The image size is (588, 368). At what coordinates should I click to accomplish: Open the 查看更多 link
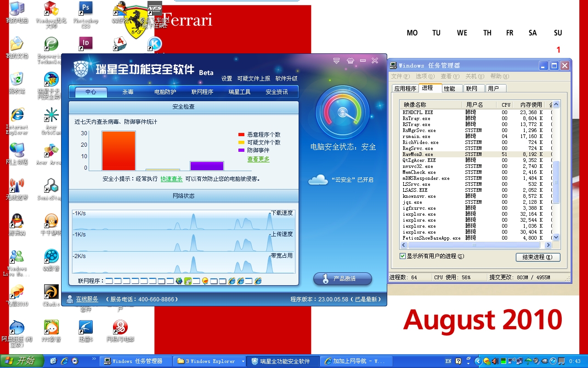pyautogui.click(x=259, y=159)
